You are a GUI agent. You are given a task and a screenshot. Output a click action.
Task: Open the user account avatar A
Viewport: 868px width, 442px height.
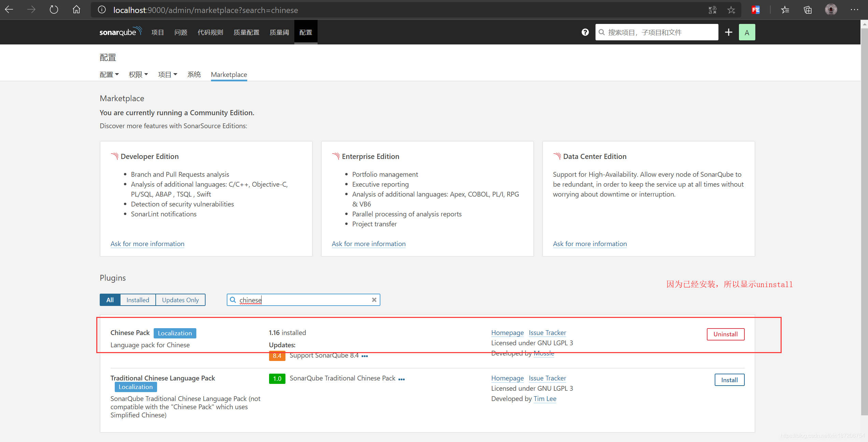[747, 32]
